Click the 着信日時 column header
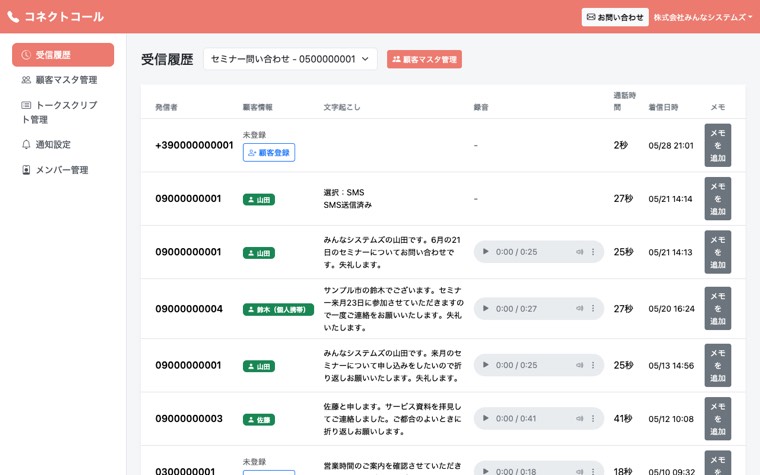The width and height of the screenshot is (760, 475). click(663, 107)
